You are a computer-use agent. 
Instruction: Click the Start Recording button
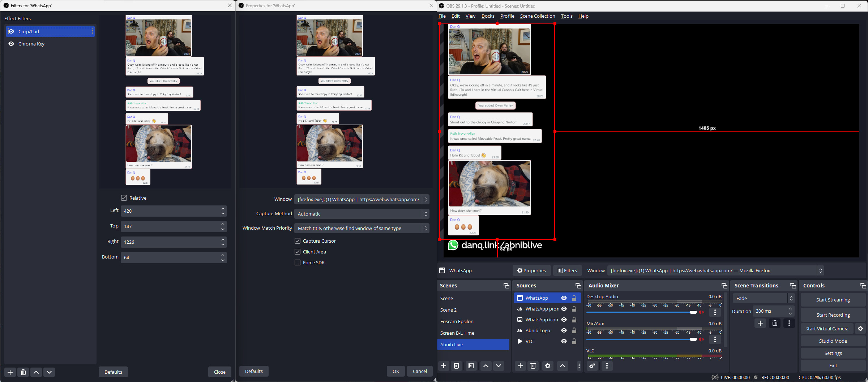pyautogui.click(x=833, y=315)
